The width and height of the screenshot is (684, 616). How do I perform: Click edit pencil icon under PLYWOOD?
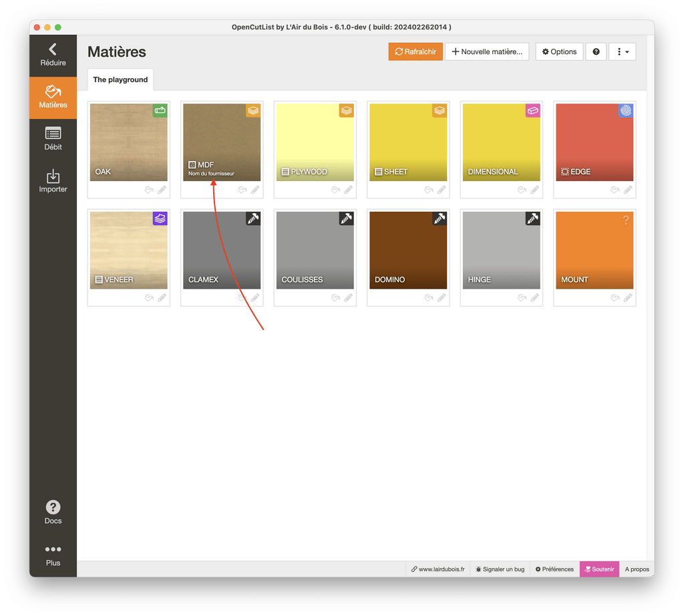tap(348, 190)
